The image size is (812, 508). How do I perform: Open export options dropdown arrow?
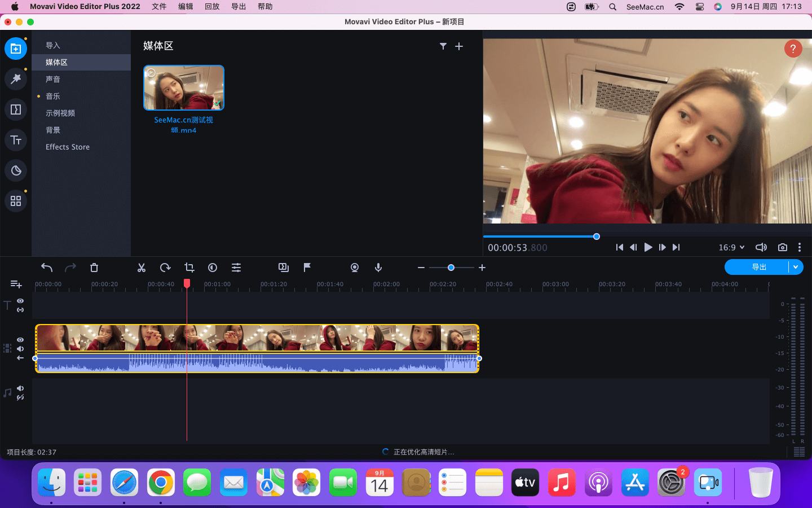796,267
